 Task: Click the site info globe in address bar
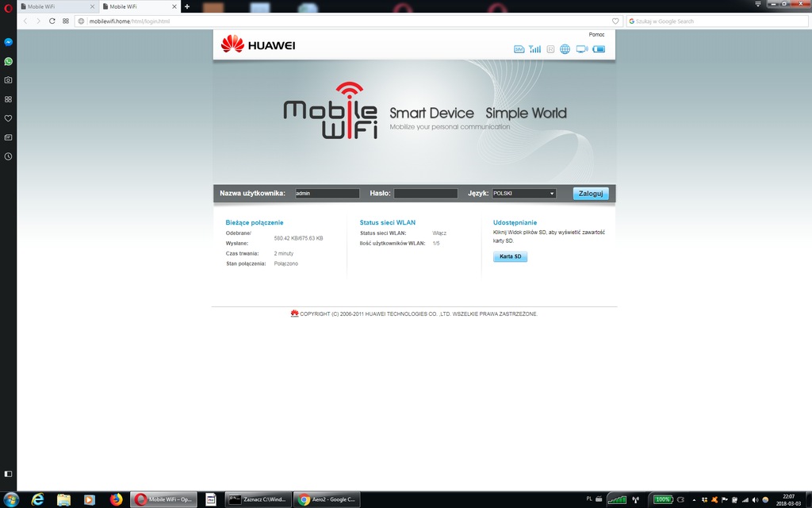(82, 21)
